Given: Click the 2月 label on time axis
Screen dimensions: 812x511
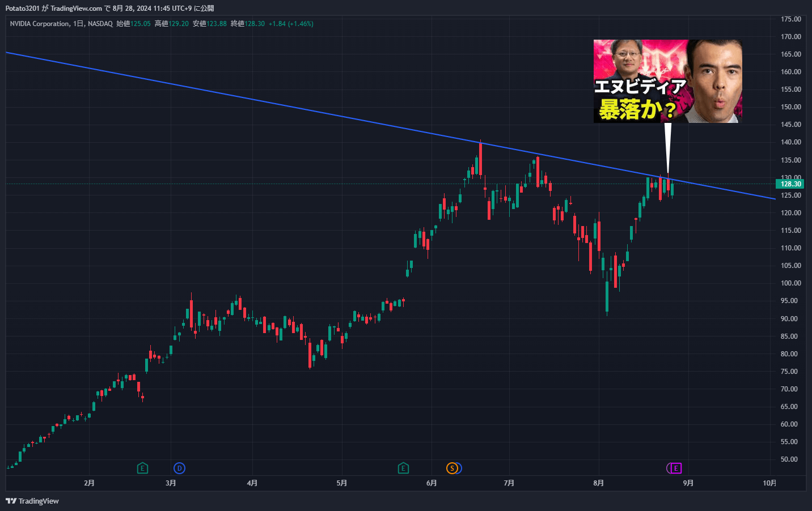Looking at the screenshot, I should pyautogui.click(x=89, y=483).
